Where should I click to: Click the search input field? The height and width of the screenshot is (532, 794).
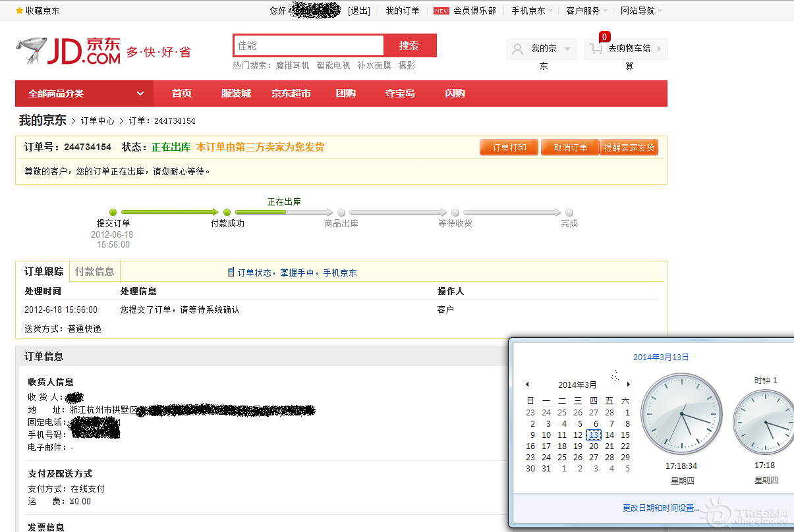pyautogui.click(x=308, y=45)
